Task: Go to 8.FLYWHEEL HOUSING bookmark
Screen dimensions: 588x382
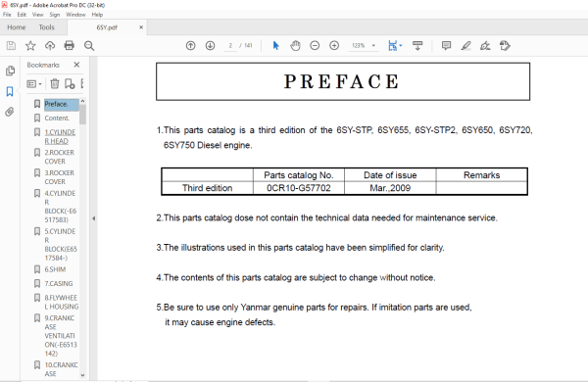Action: tap(61, 302)
